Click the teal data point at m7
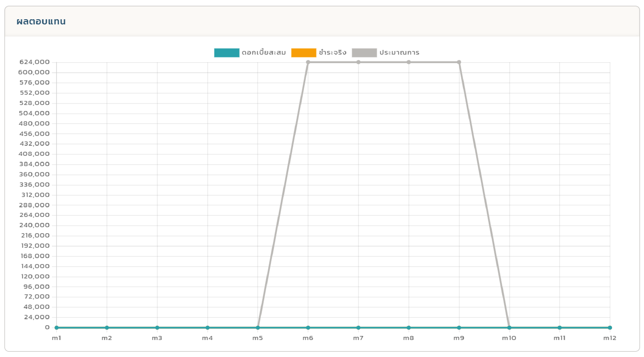 point(358,327)
